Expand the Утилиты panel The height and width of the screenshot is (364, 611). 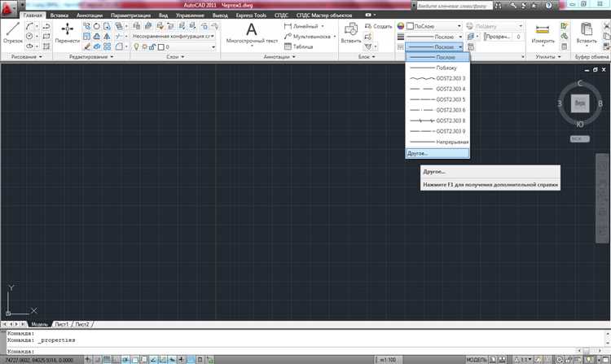(x=548, y=57)
